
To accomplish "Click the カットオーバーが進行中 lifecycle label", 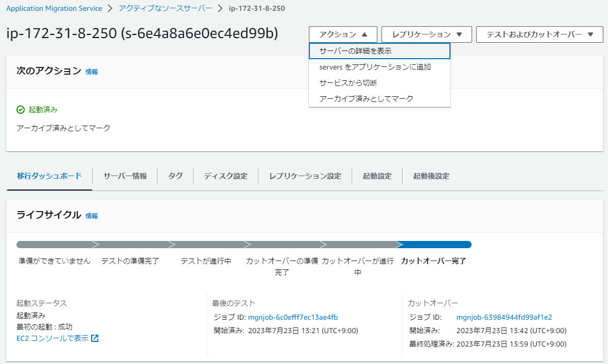I will [357, 267].
